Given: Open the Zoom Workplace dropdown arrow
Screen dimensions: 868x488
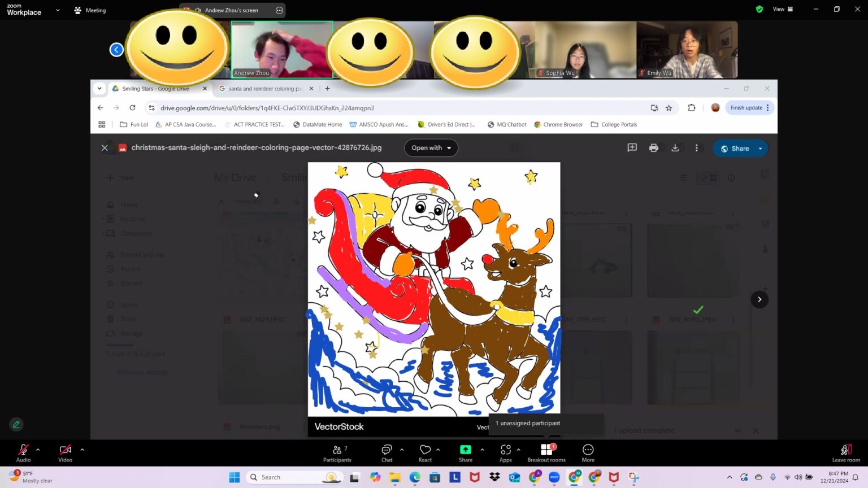Looking at the screenshot, I should 58,10.
